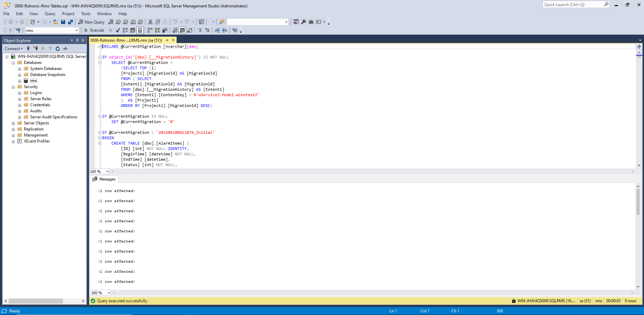Click the MDX query icon
644x315 pixels.
point(118,22)
